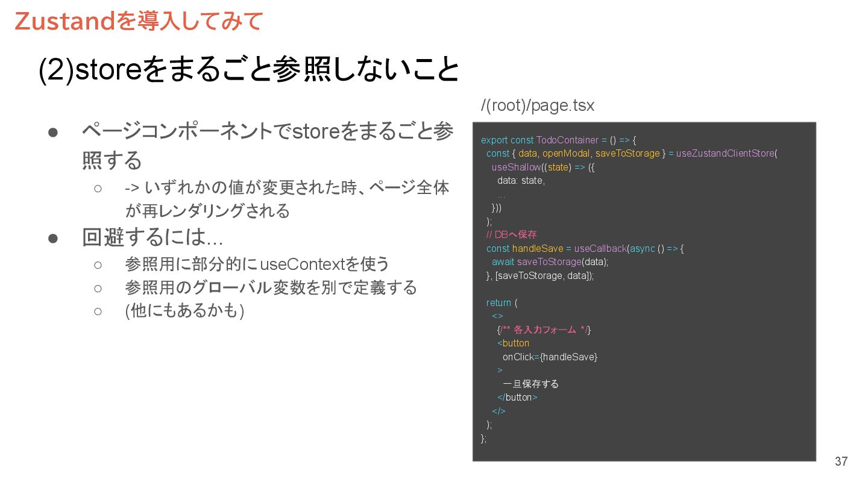Click the line "参照用のグローバル変数を別で定義する"
The image size is (868, 488).
(x=271, y=287)
